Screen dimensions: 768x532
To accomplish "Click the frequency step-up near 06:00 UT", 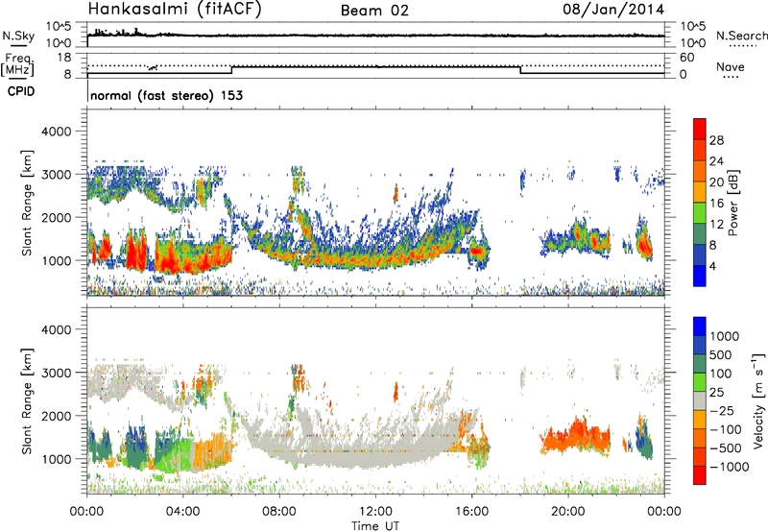I will click(x=231, y=69).
